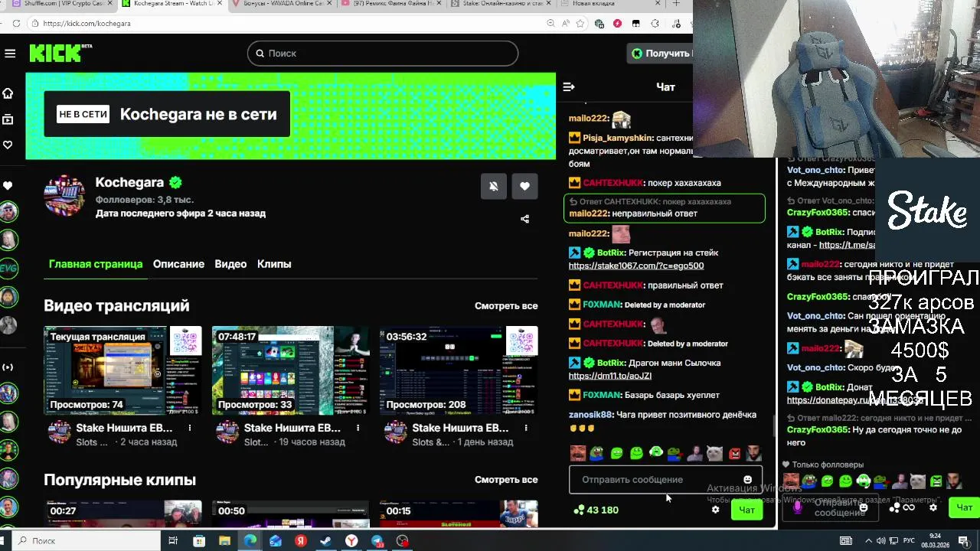Send message with green Чат button
Image resolution: width=980 pixels, height=551 pixels.
tap(746, 510)
